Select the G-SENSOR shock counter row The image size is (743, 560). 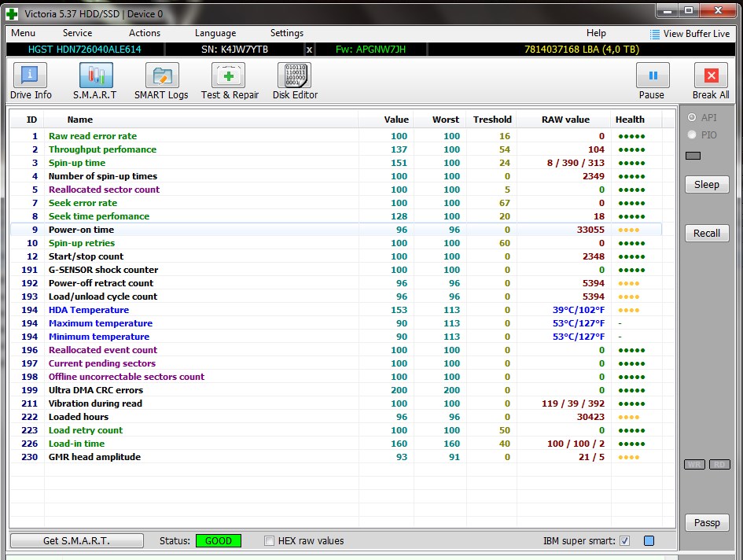click(336, 269)
